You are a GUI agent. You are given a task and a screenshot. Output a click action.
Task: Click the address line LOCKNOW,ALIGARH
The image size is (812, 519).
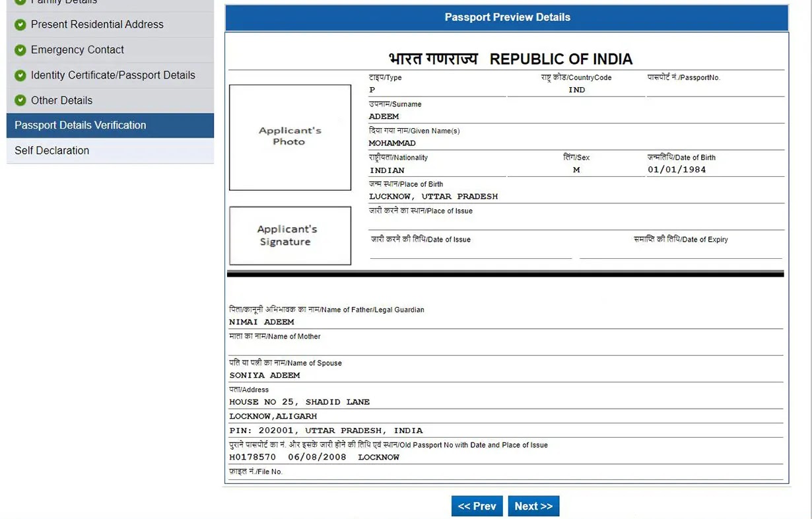[x=273, y=417]
